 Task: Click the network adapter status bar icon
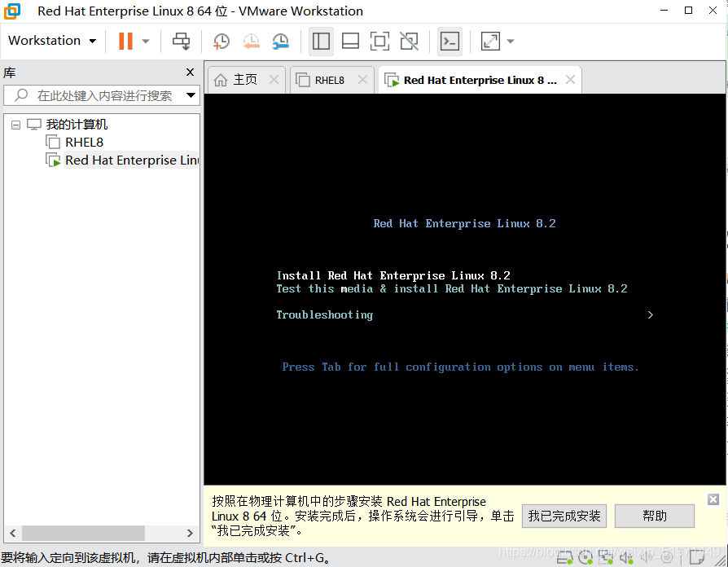[x=605, y=558]
